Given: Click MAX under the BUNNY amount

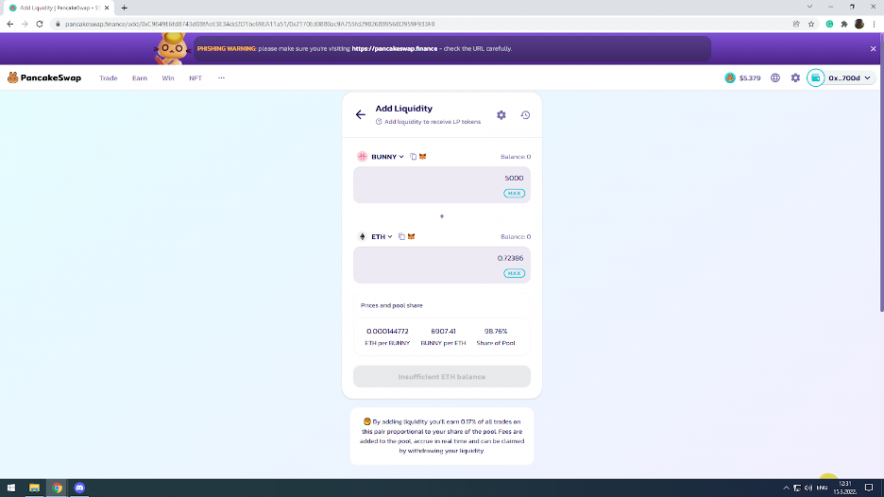Looking at the screenshot, I should click(x=514, y=193).
